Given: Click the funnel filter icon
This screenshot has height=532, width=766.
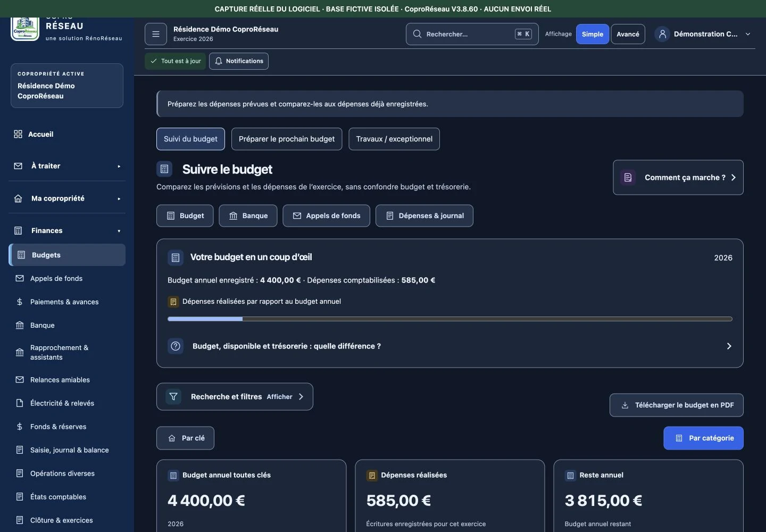Looking at the screenshot, I should pyautogui.click(x=173, y=396).
